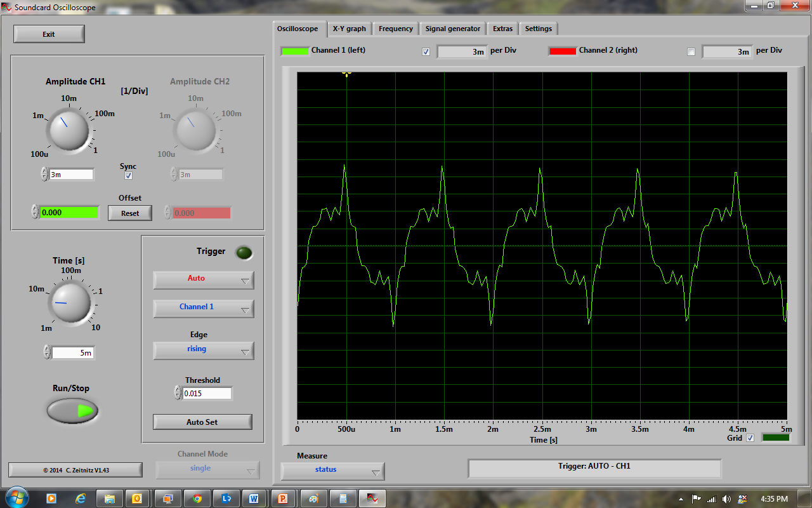Toggle the Run/Stop button
This screenshot has height=508, width=812.
point(72,411)
